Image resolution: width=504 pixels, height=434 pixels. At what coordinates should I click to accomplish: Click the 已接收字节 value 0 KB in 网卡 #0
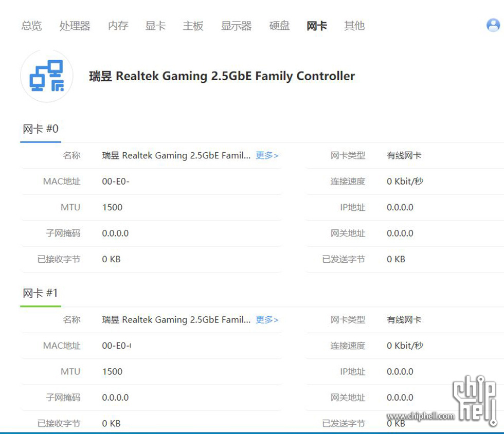pos(111,260)
